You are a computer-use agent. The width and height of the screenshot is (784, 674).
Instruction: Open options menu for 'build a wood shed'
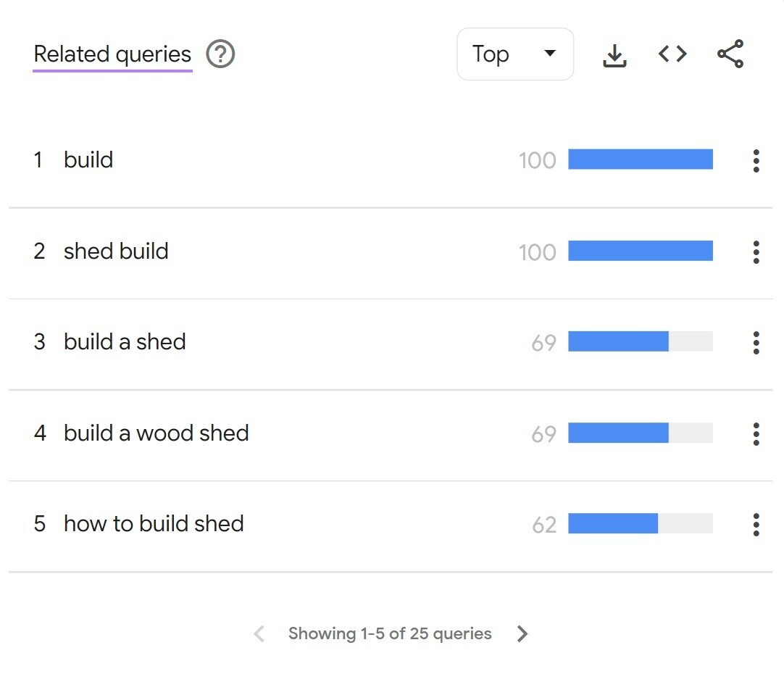coord(756,433)
